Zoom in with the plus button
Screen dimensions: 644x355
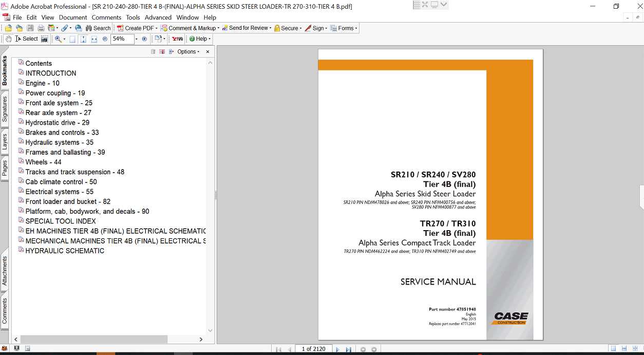pyautogui.click(x=144, y=39)
